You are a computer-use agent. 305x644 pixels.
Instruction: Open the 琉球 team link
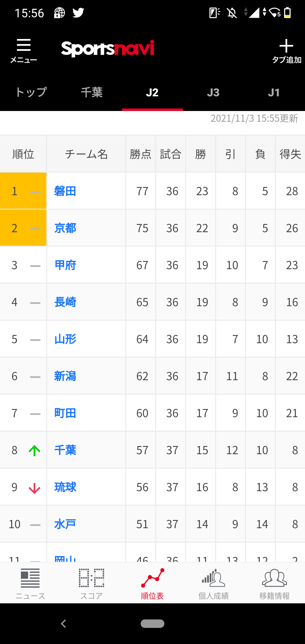tap(65, 487)
